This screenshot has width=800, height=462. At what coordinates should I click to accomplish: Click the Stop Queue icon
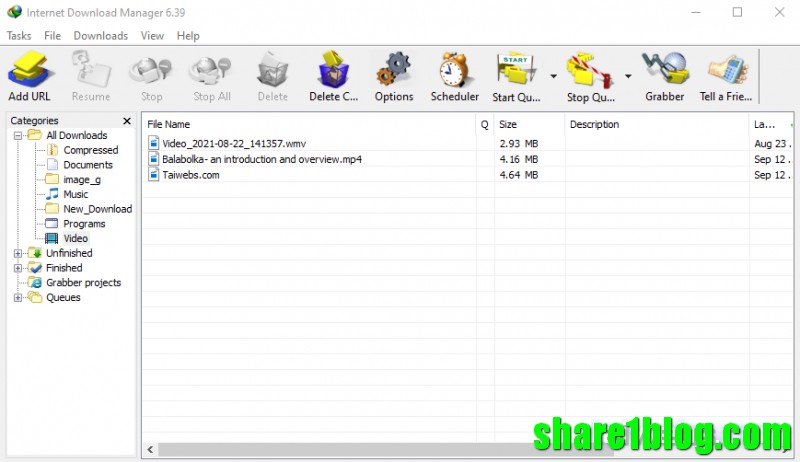590,69
